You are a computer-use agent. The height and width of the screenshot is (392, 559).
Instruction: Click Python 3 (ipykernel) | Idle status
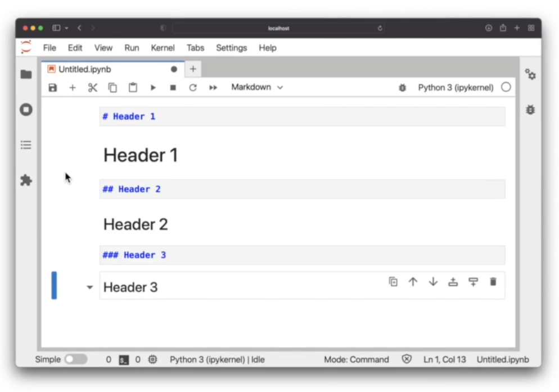click(217, 359)
